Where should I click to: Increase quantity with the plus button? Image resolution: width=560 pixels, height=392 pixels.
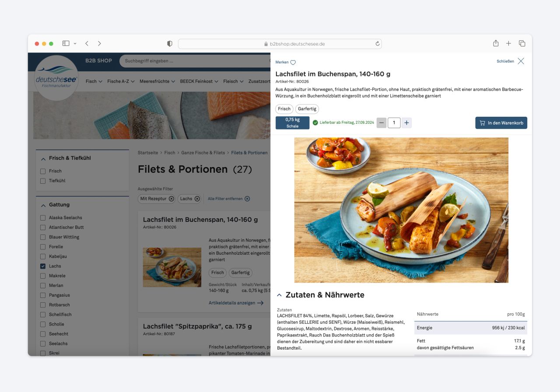pyautogui.click(x=406, y=123)
